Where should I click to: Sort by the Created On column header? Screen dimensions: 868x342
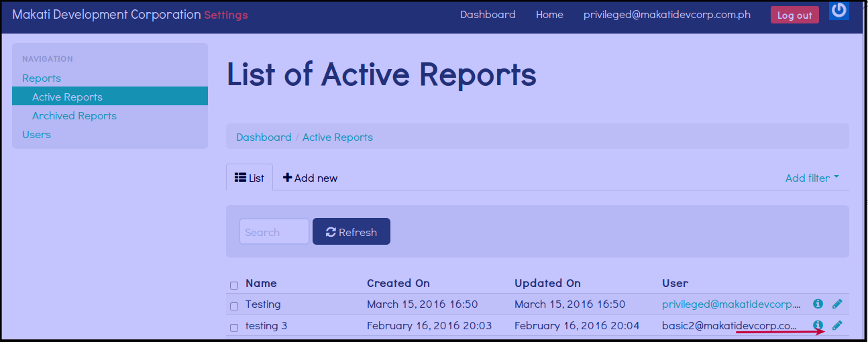point(398,283)
